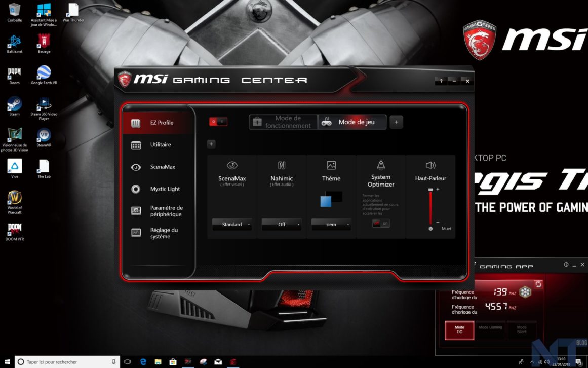588x368 pixels.
Task: Open Task View from the taskbar
Action: 128,361
